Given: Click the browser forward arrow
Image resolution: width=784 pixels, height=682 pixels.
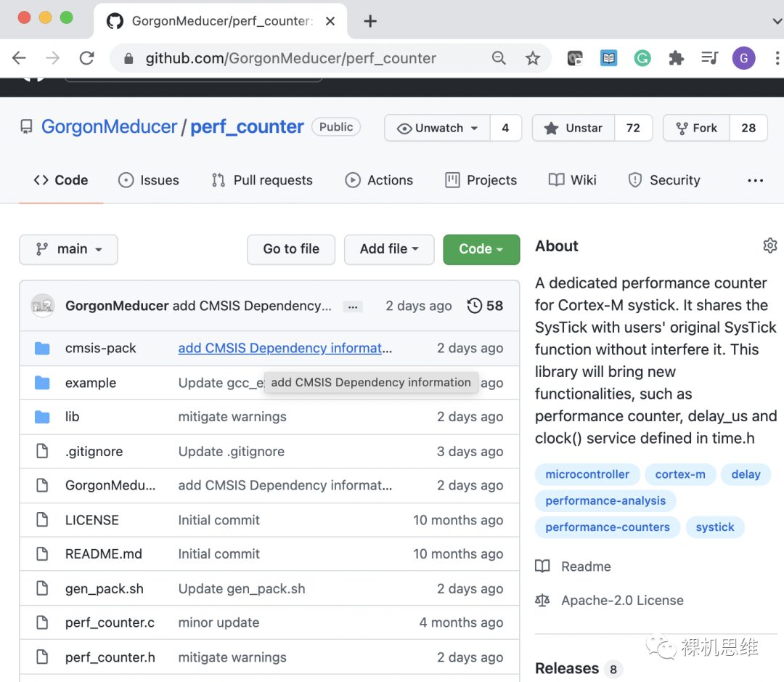Looking at the screenshot, I should (52, 58).
